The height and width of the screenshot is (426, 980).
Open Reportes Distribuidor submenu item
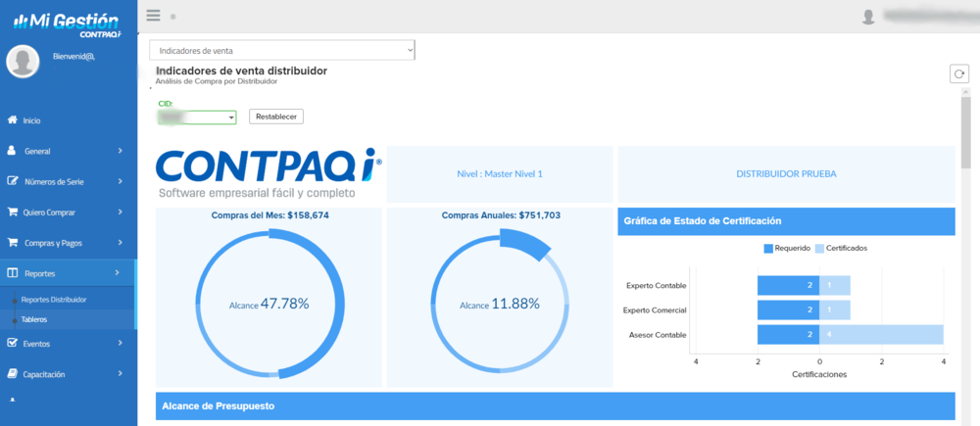54,300
